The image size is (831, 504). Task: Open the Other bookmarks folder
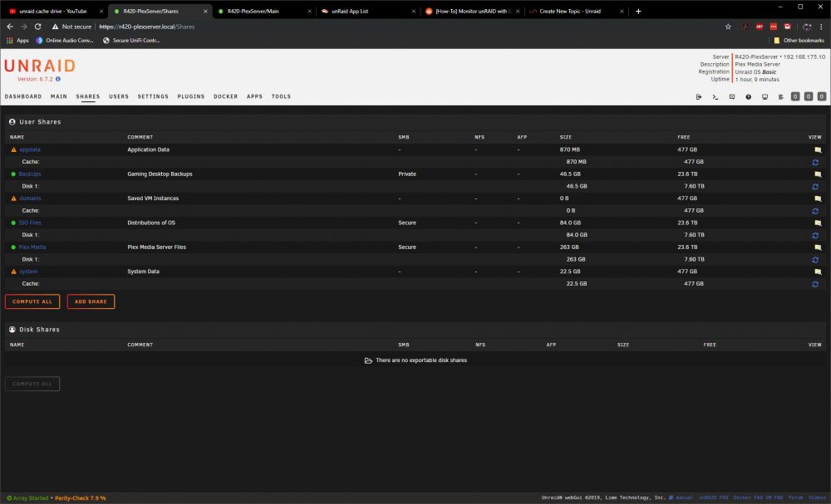(x=799, y=40)
